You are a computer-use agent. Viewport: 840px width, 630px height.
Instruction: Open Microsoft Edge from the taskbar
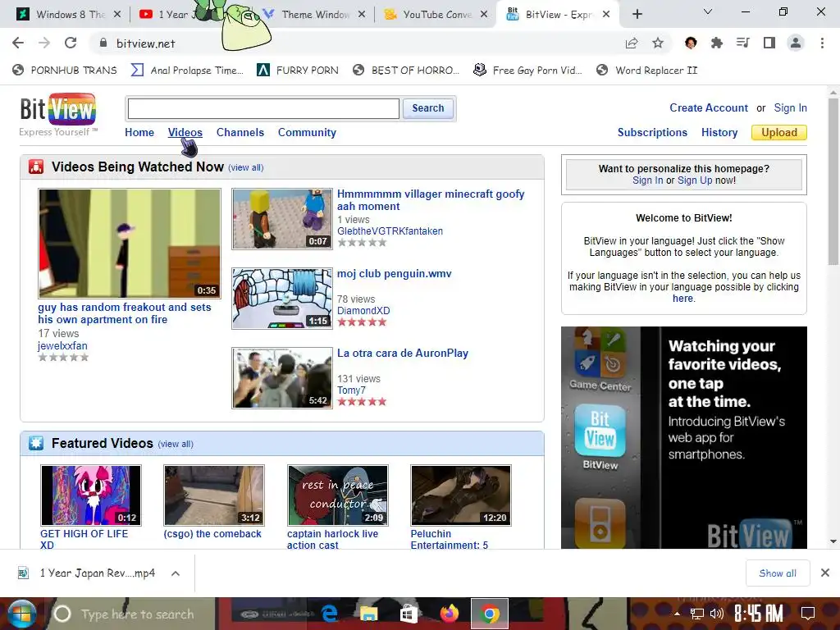coord(329,614)
